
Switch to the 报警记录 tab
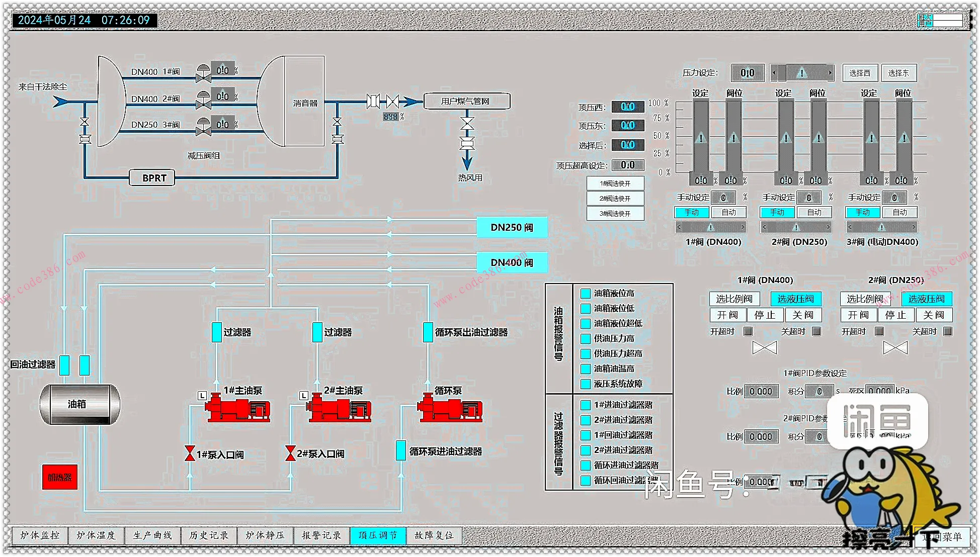tap(321, 536)
